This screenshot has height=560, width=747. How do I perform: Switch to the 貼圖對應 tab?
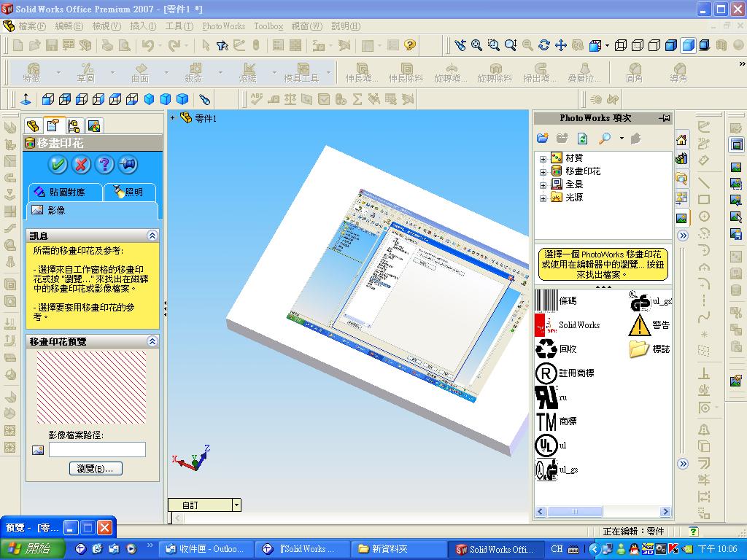(66, 192)
